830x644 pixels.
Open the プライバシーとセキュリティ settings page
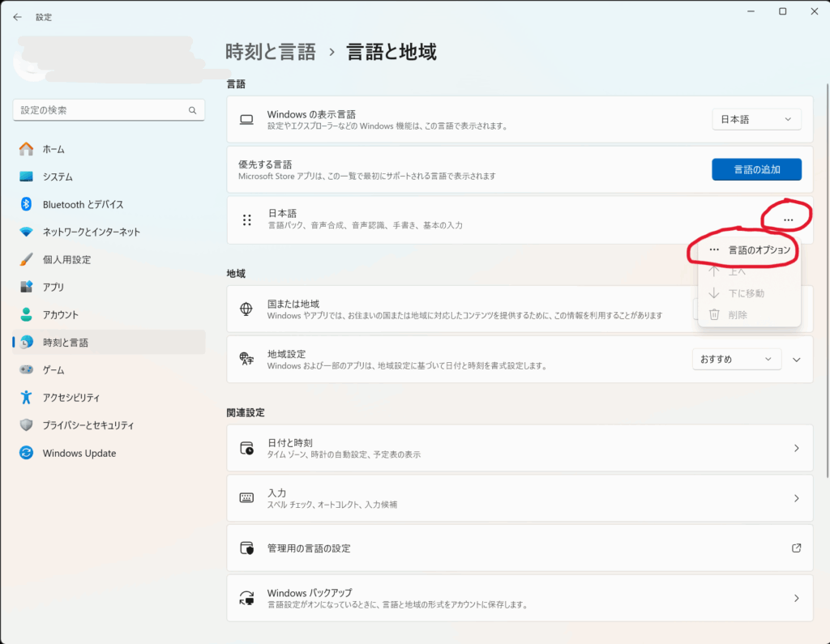click(109, 425)
